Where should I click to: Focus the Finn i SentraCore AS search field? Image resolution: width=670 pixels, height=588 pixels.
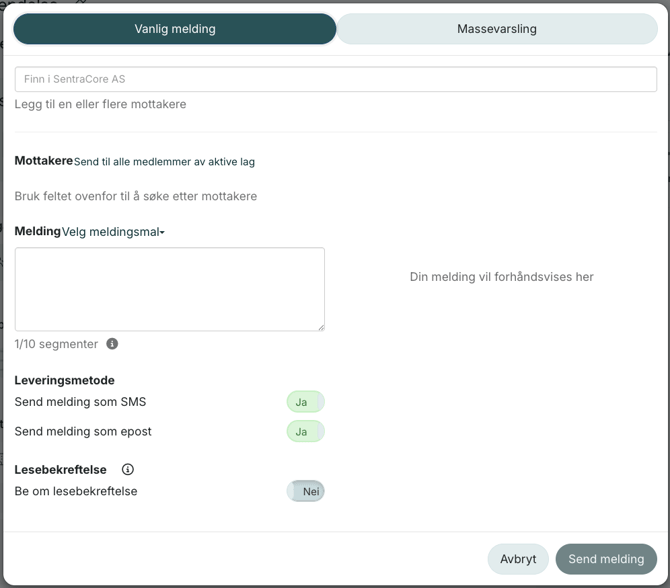pyautogui.click(x=335, y=79)
